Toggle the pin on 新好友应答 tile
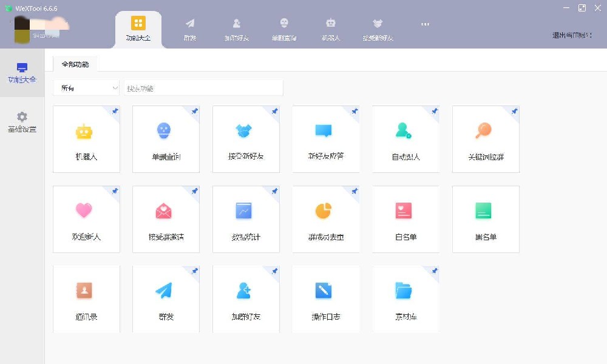 click(354, 112)
